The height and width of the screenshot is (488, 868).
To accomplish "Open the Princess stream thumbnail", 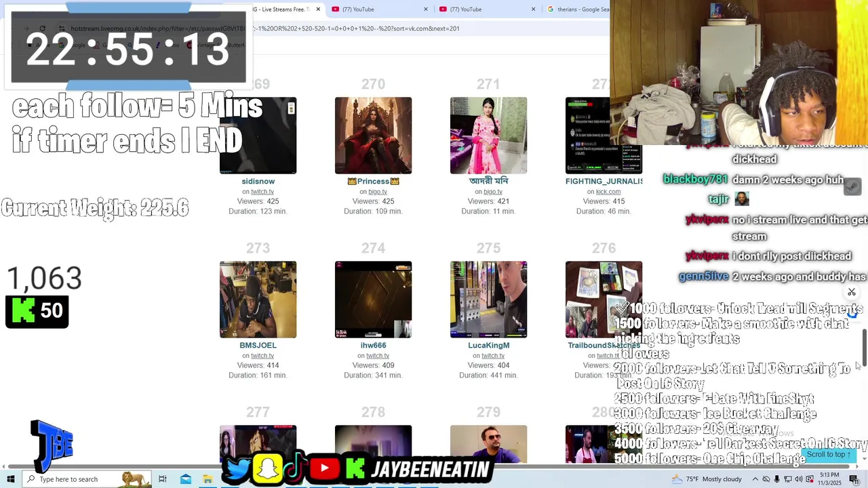I will click(373, 136).
